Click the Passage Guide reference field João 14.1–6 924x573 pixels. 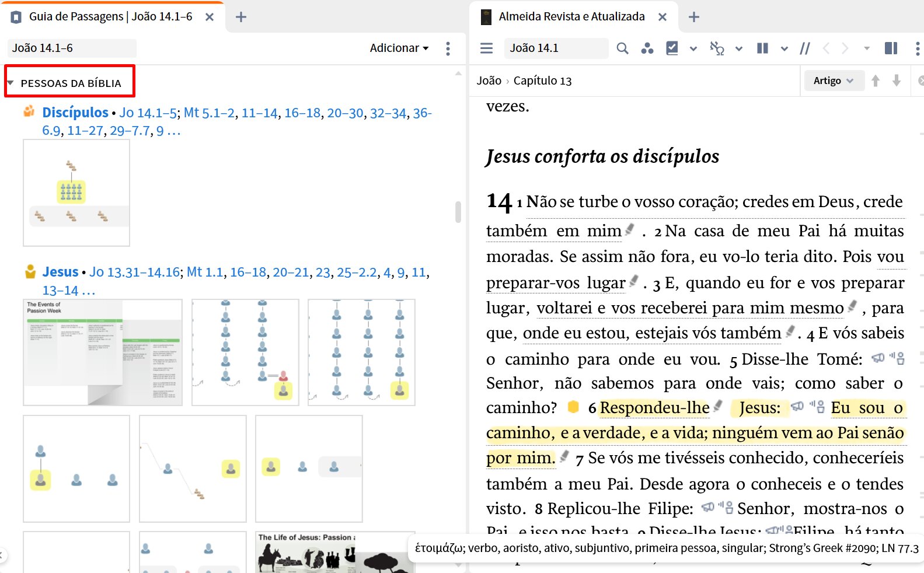(72, 48)
